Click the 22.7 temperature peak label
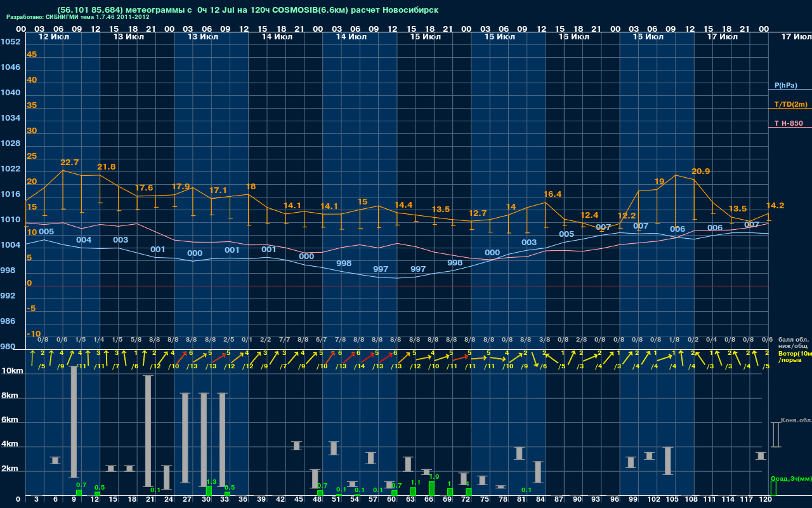Viewport: 812px width, 508px height. (69, 163)
